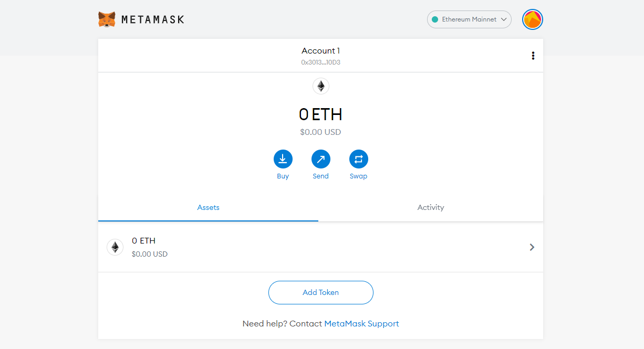Click the Add Token button
The height and width of the screenshot is (349, 644).
tap(320, 292)
